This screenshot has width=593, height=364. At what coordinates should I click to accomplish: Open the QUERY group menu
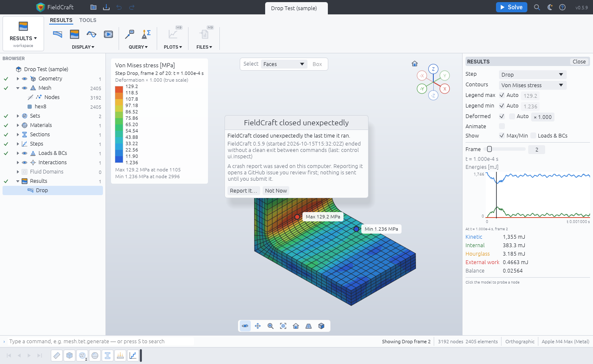[138, 47]
